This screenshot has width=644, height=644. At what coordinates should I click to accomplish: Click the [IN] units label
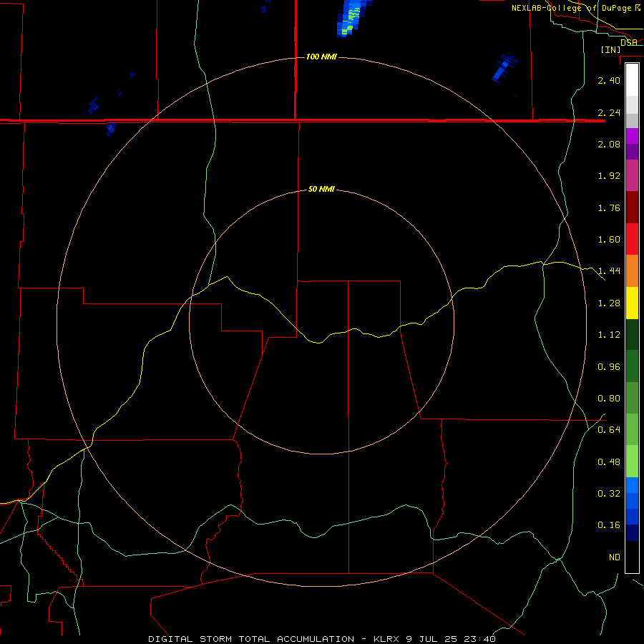pyautogui.click(x=611, y=49)
